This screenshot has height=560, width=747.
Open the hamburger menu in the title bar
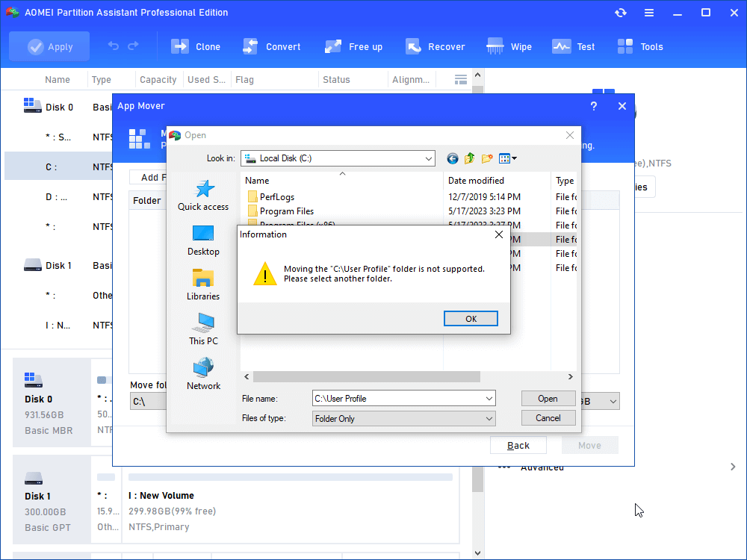(x=649, y=12)
